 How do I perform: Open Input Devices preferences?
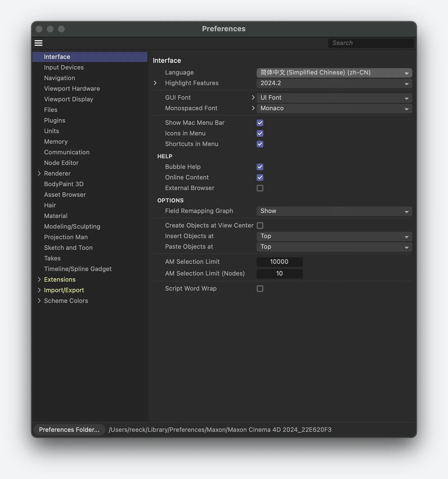(64, 67)
